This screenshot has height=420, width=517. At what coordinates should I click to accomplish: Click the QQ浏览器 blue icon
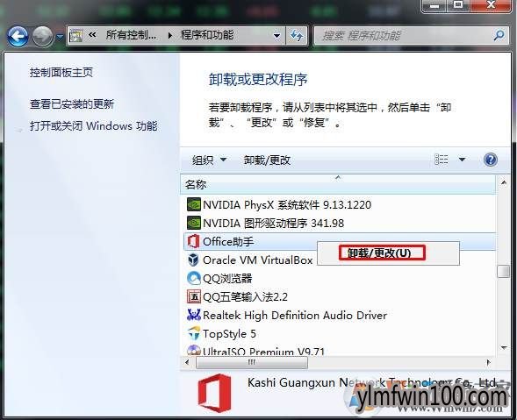tap(193, 278)
